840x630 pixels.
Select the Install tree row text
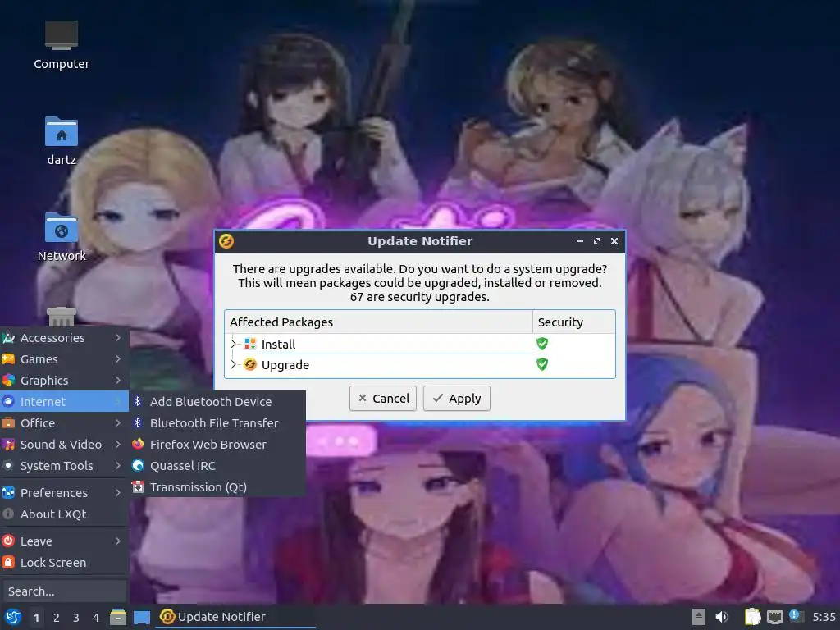(x=278, y=345)
